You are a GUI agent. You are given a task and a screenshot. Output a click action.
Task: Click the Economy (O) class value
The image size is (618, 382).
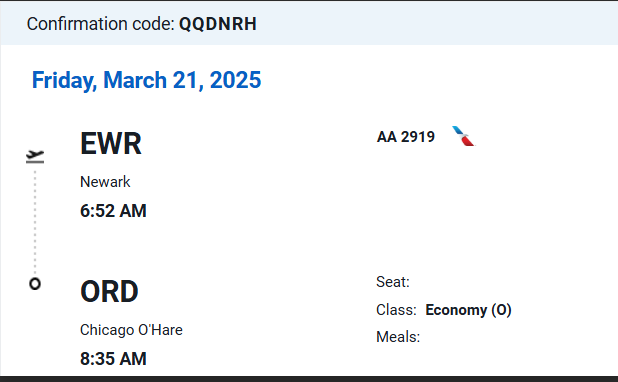(468, 310)
